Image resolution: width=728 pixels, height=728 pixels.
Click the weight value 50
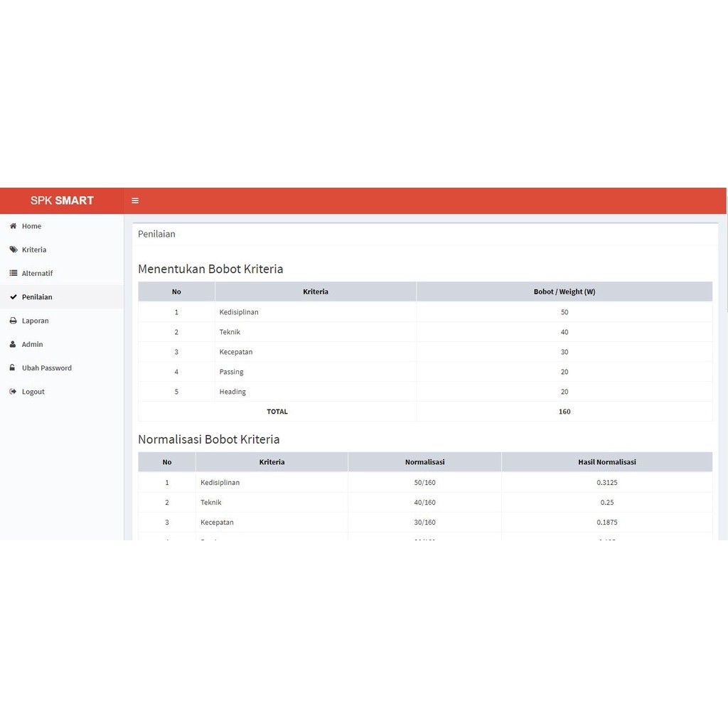(564, 312)
